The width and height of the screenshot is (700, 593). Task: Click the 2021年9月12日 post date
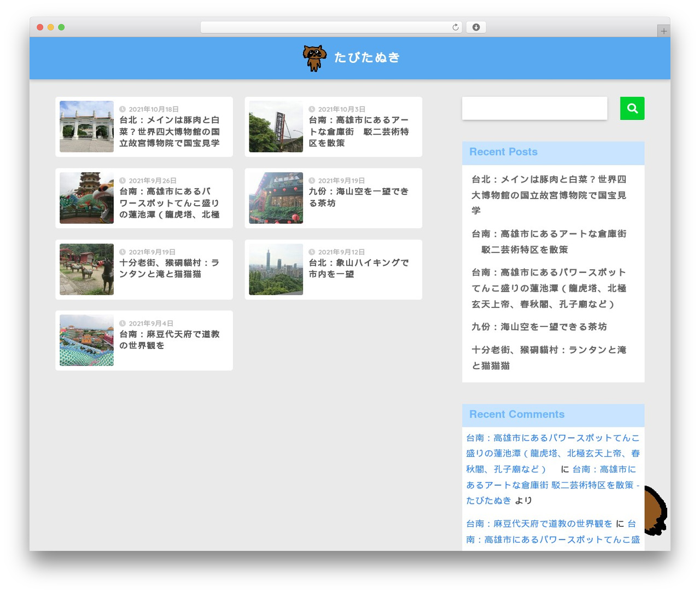click(341, 252)
